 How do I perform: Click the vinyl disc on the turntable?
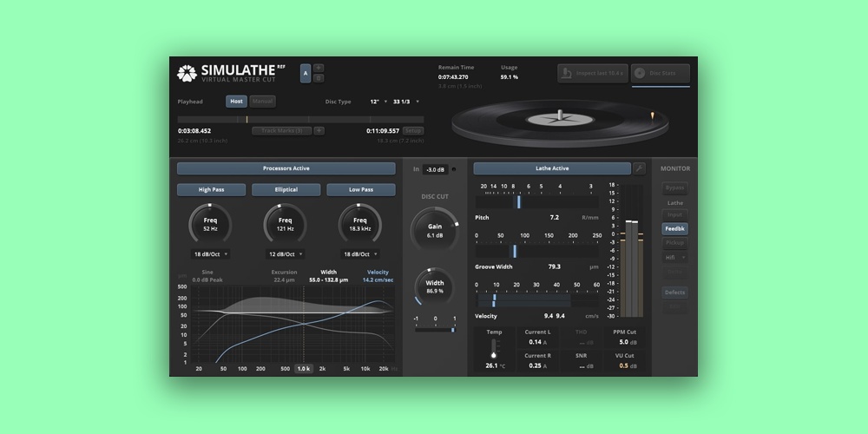[560, 122]
